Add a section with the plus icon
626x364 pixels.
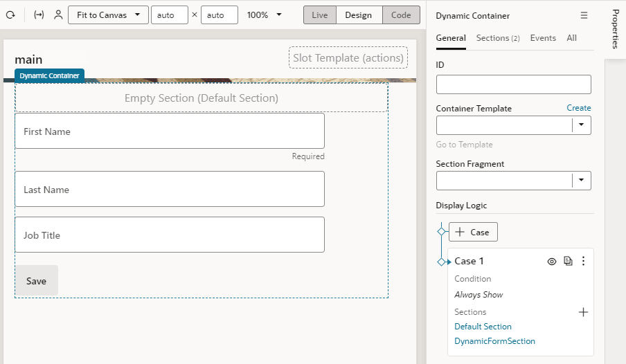click(x=583, y=312)
